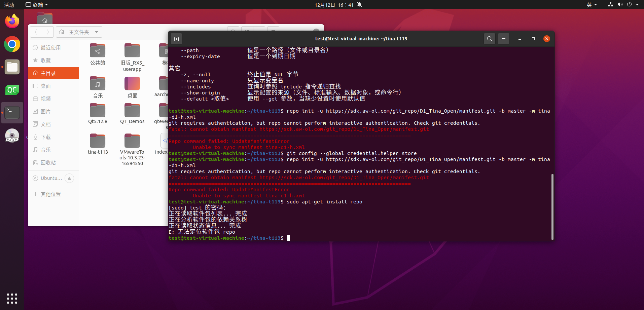The image size is (644, 310).
Task: Toggle notifications bell in top bar
Action: 359,5
